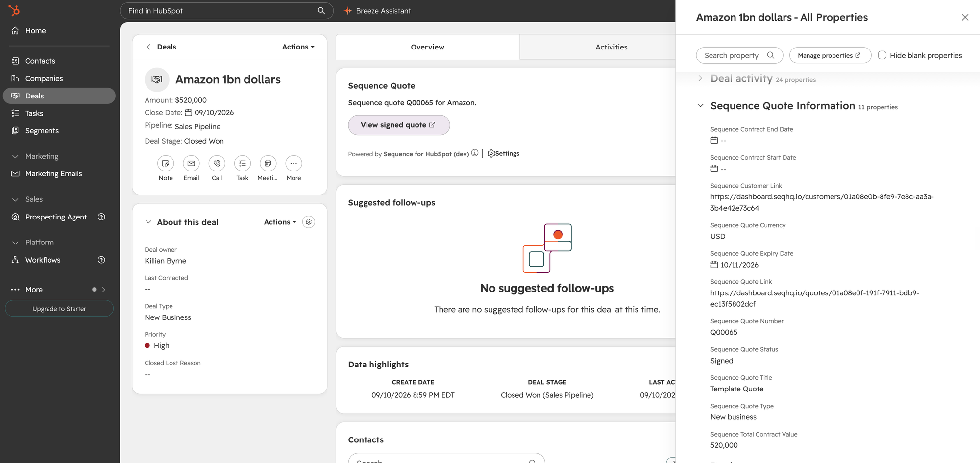The image size is (980, 463).
Task: Click the Home house icon in sidebar
Action: [15, 30]
